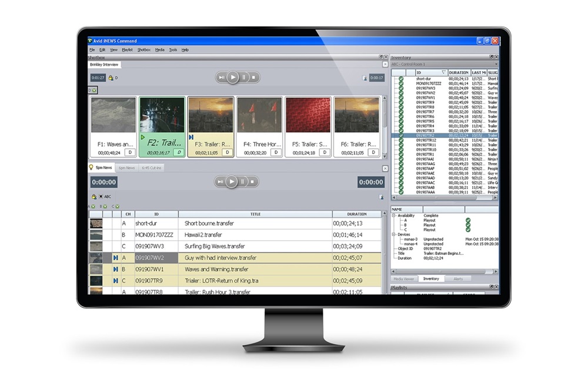The height and width of the screenshot is (373, 588).
Task: Stop the Shotbox playback
Action: click(253, 78)
